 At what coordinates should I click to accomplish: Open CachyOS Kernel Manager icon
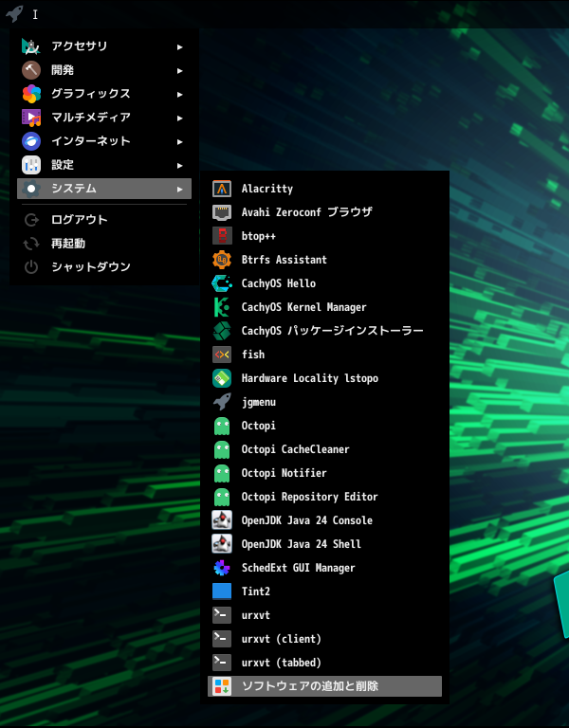pyautogui.click(x=222, y=307)
